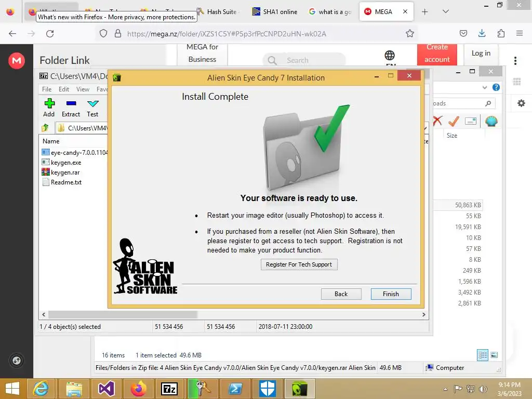Screen dimensions: 532x399
Task: Click 7-Zip horizontal scrollbar left arrow
Action: pyautogui.click(x=44, y=314)
